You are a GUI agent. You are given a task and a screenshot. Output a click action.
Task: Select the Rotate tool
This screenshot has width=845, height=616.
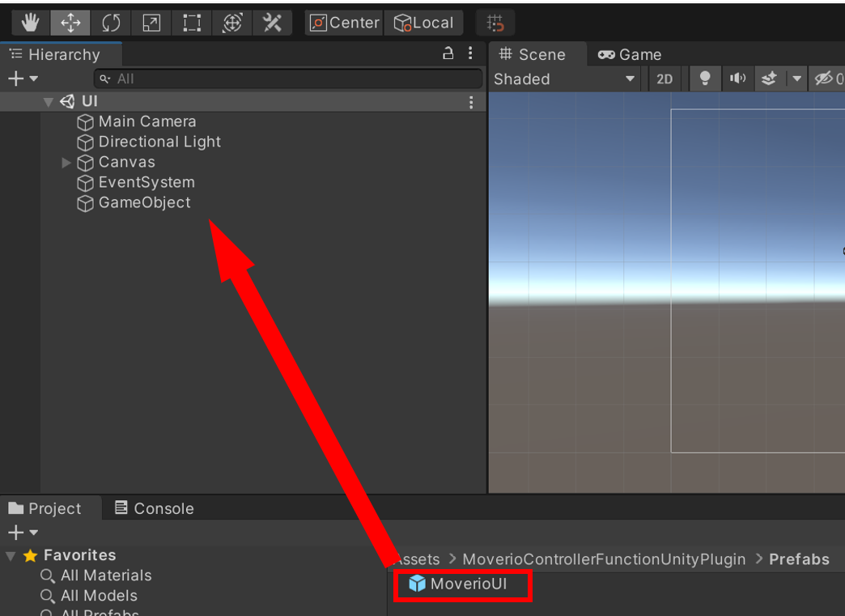[x=110, y=23]
